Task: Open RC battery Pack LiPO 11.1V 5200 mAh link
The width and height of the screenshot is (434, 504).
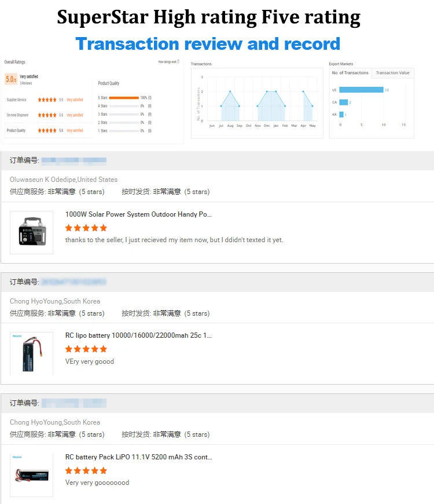Action: tap(138, 457)
